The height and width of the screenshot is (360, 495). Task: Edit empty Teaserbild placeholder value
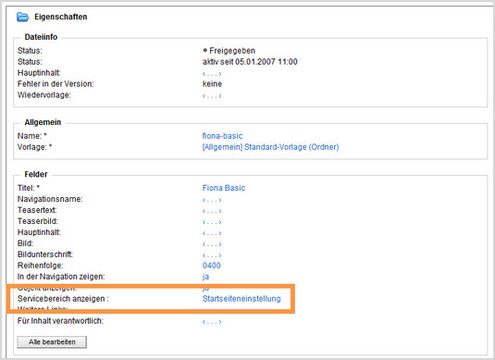212,222
